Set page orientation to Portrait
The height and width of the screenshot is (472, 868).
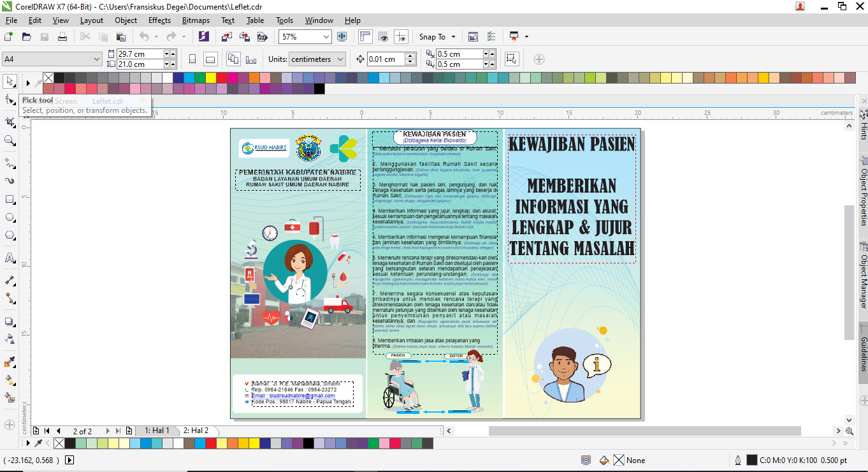pyautogui.click(x=192, y=59)
